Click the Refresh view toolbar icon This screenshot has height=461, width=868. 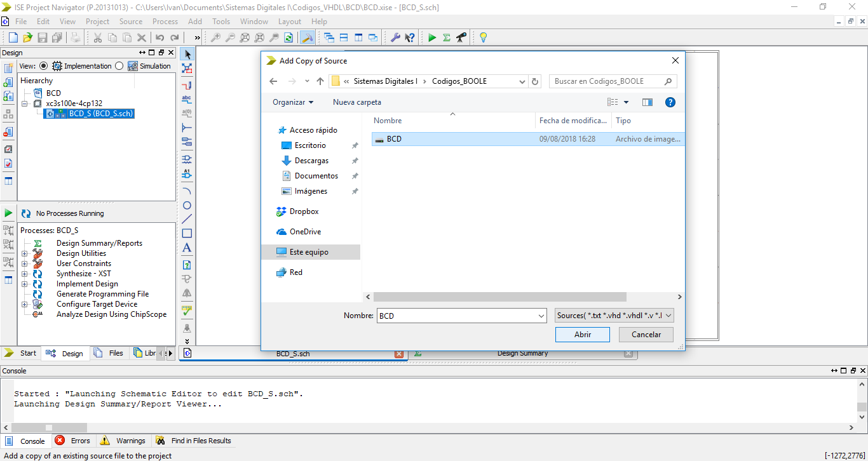click(x=288, y=37)
